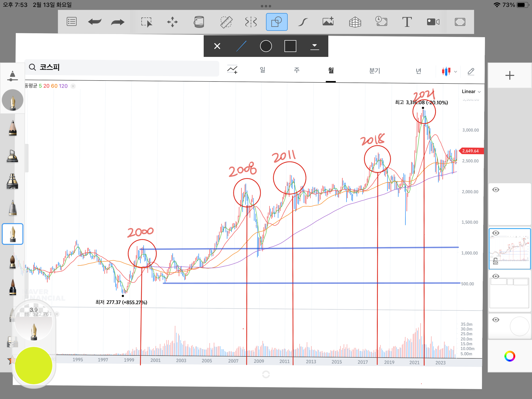
Task: Toggle visibility of the circle layer
Action: pyautogui.click(x=496, y=320)
